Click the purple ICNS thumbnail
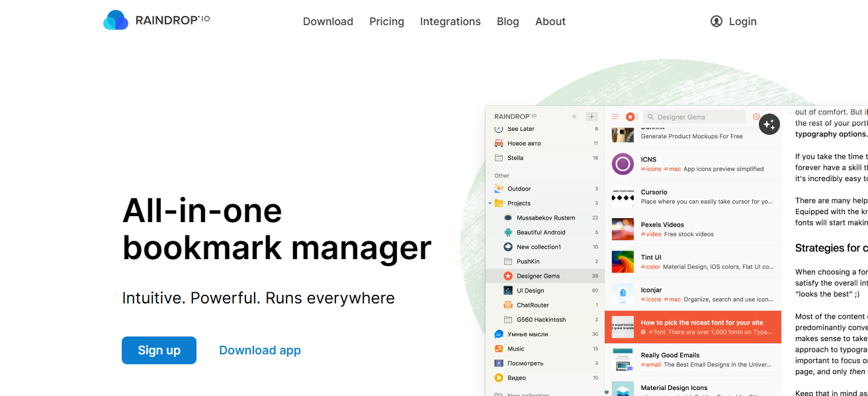Image resolution: width=868 pixels, height=396 pixels. pyautogui.click(x=623, y=164)
